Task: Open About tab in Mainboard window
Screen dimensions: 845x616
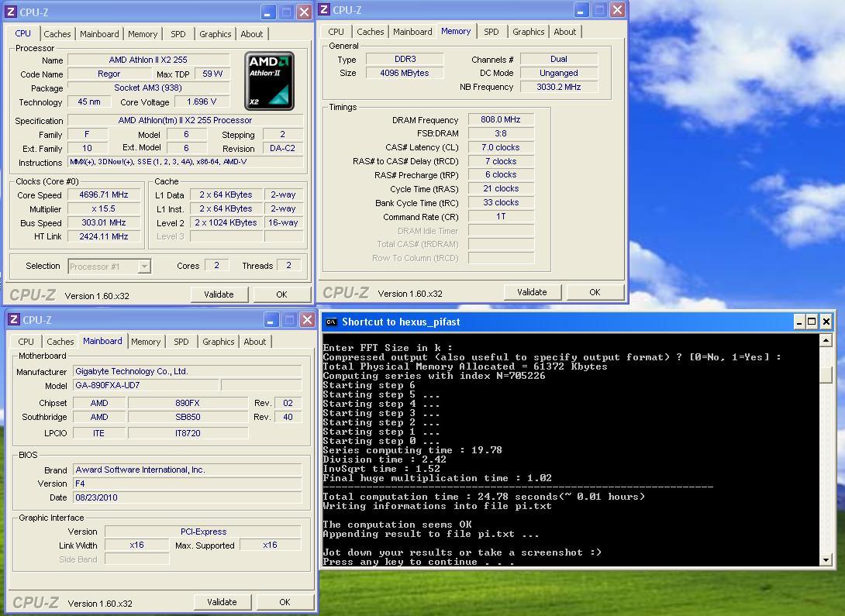Action: [254, 342]
